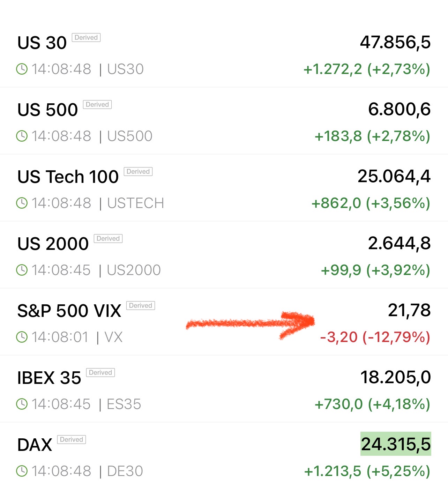
Task: Tap the Derived badge next to US 500
Action: 97,105
